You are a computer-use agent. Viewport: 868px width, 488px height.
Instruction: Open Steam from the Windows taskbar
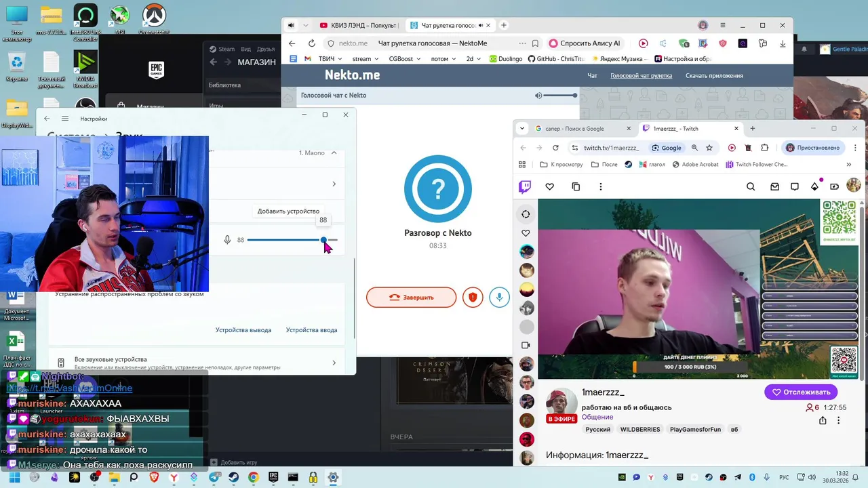(233, 477)
